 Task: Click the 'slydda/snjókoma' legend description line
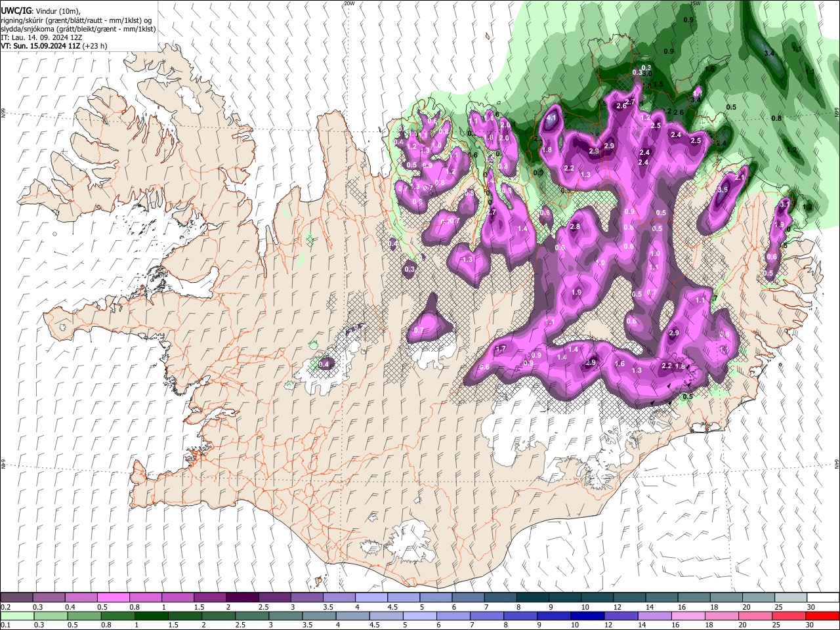tap(78, 29)
